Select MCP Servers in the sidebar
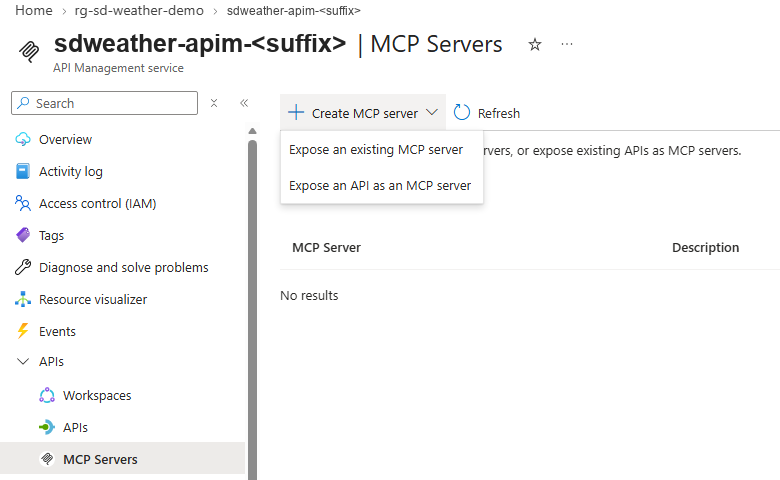780x480 pixels. click(122, 458)
